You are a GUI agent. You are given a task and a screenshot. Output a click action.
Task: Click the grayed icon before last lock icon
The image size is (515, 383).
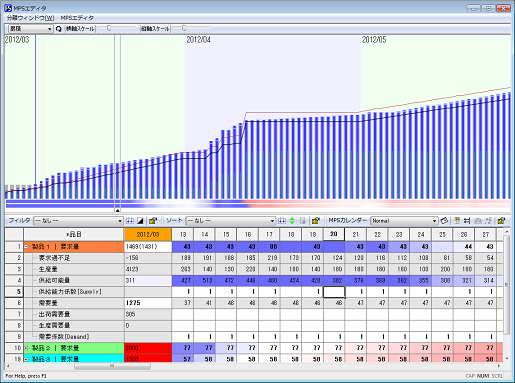(489, 221)
